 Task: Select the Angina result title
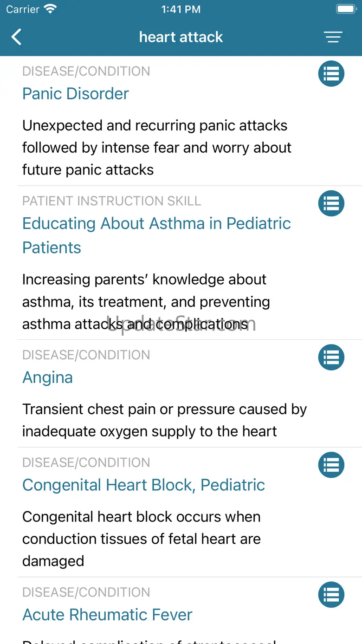tap(47, 377)
